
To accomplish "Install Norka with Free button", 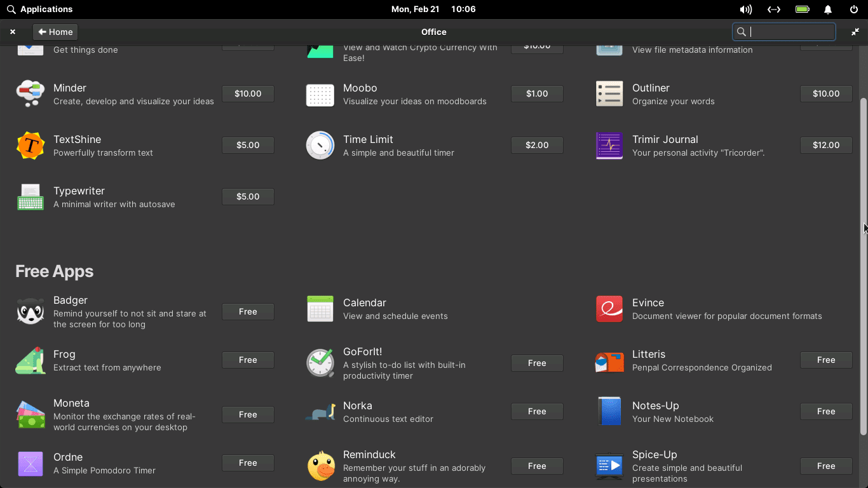I will click(x=537, y=411).
